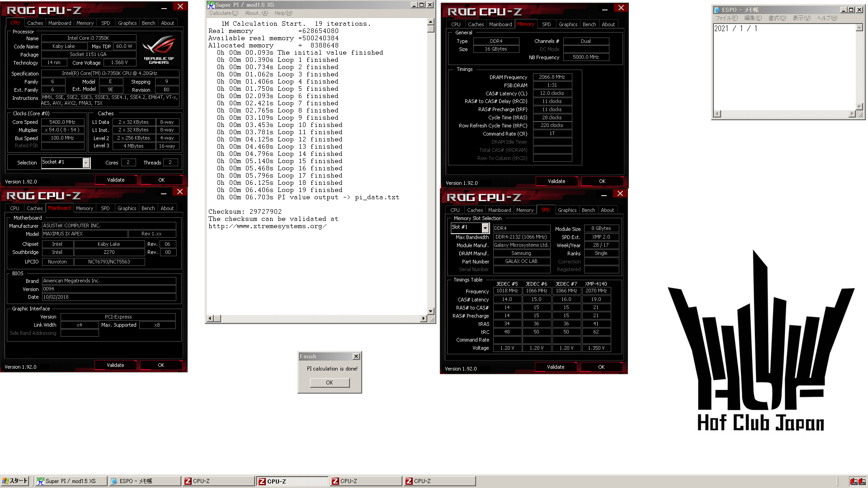Click into the ESPO notepad text area
This screenshot has height=488, width=868.
784,68
